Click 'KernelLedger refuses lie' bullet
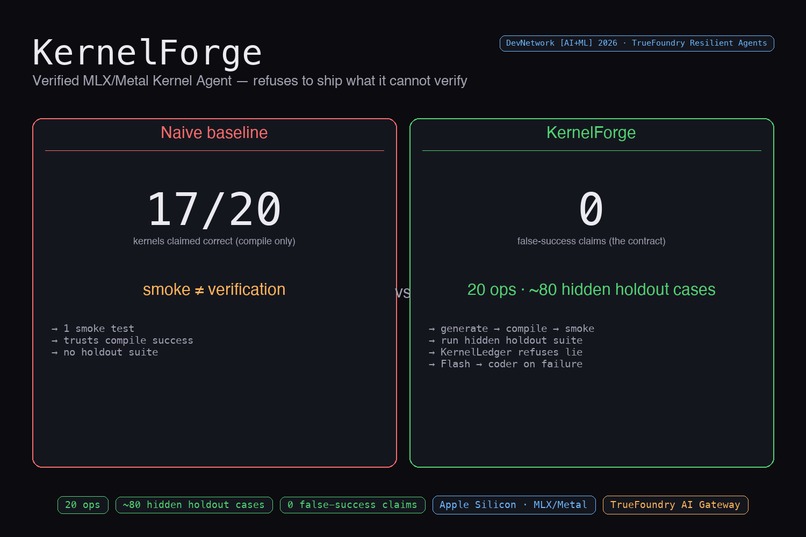The image size is (806, 537). [506, 352]
